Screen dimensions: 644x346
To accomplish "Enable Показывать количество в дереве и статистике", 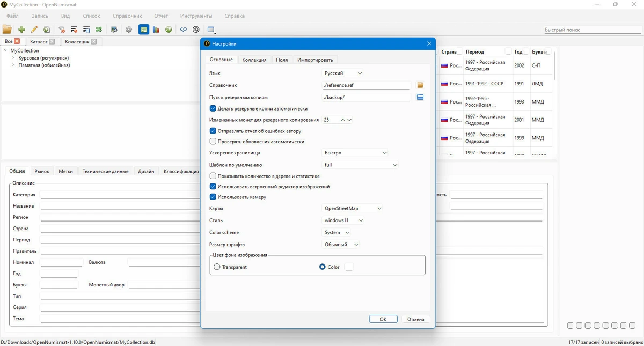I will coord(213,176).
